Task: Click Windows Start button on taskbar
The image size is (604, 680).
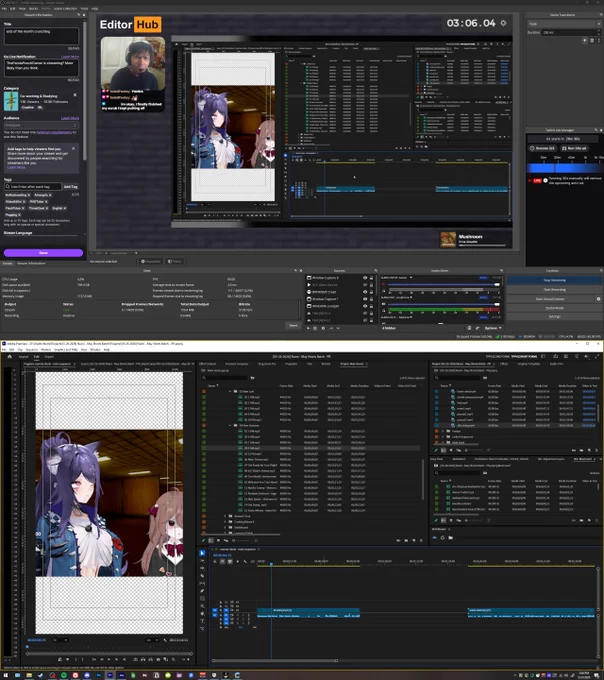Action: pos(5,675)
